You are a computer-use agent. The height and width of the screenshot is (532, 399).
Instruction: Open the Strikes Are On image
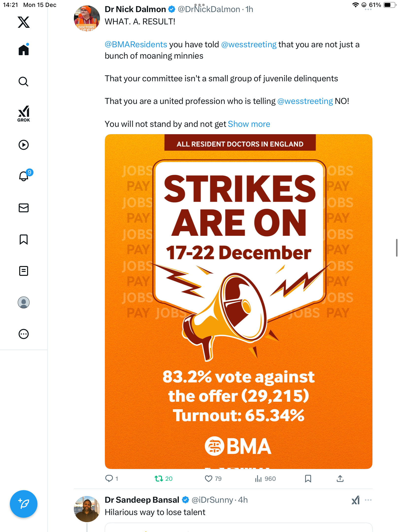[x=238, y=301]
